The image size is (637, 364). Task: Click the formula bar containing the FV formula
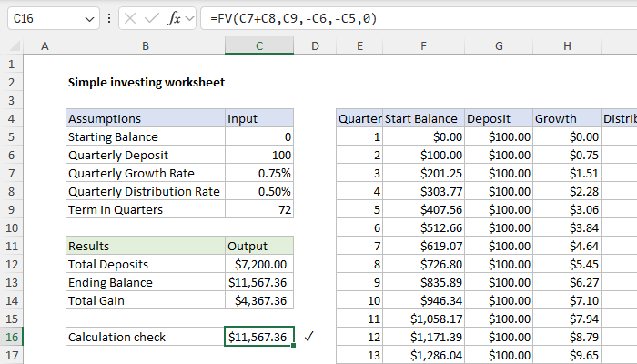409,18
